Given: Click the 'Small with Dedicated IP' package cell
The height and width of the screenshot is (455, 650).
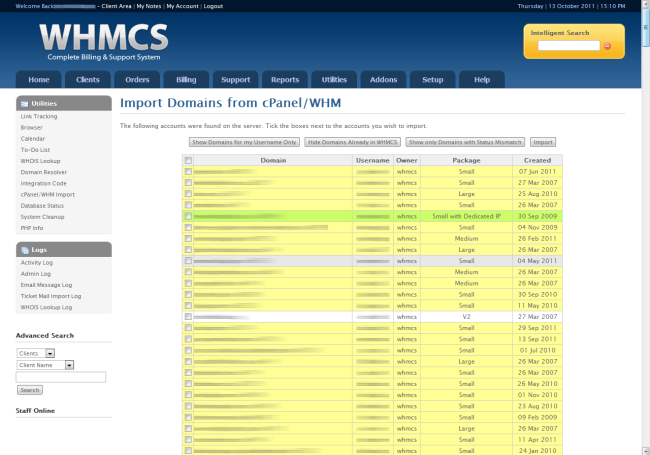Looking at the screenshot, I should click(x=466, y=216).
